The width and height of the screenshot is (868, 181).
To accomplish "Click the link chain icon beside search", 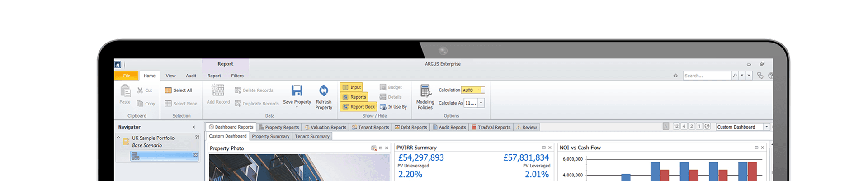I will 760,76.
